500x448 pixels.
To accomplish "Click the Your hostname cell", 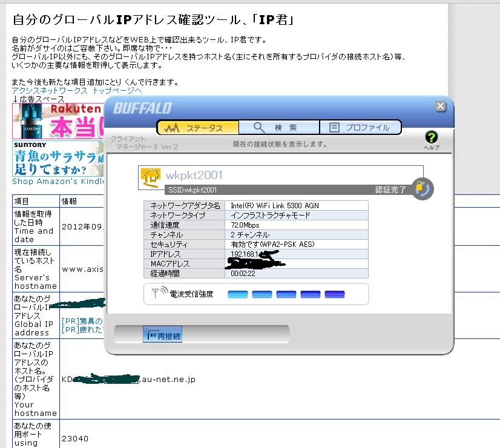I will pyautogui.click(x=36, y=379).
